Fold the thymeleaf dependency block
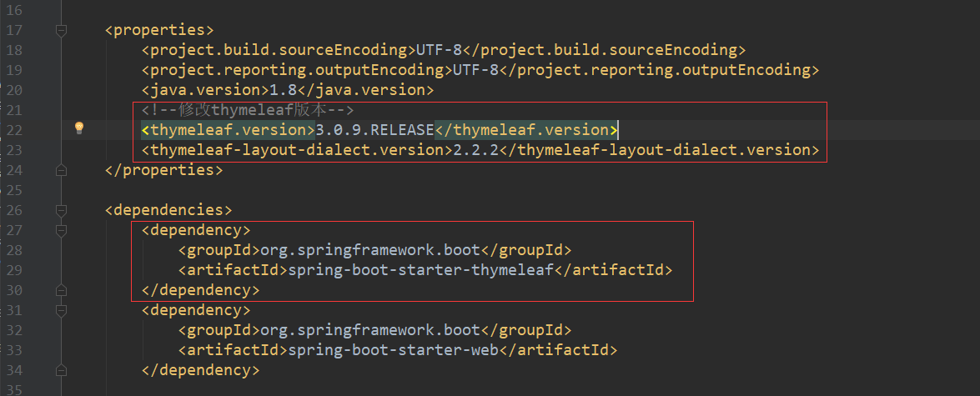 (60, 230)
